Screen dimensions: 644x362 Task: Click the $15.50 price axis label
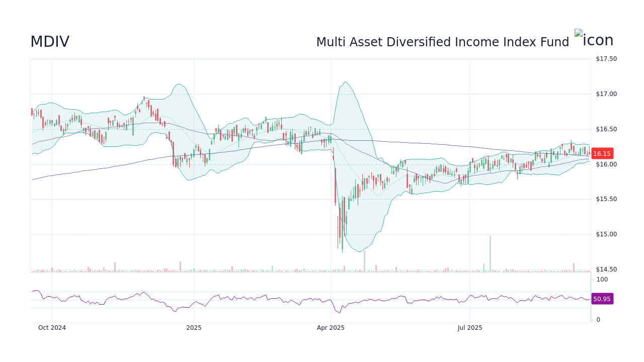[x=606, y=199]
